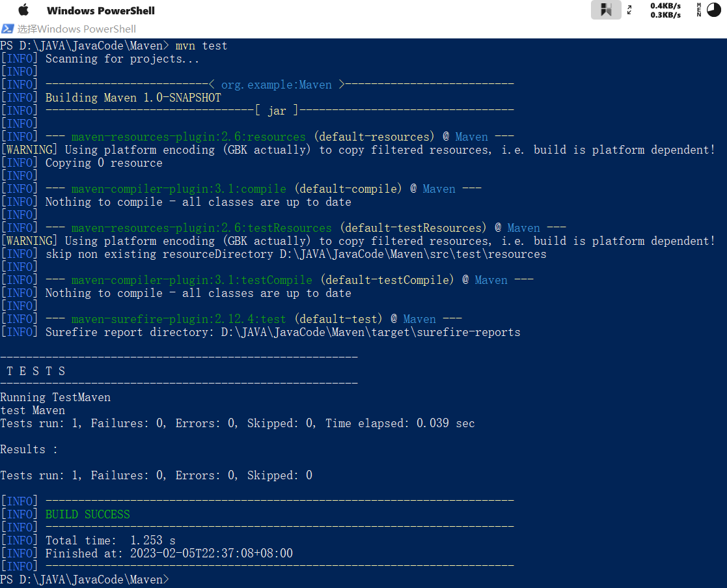Screen dimensions: 727x588
Task: Click 'maven-resources-plugin:2.6:testResources' plugin text
Action: pyautogui.click(x=202, y=228)
